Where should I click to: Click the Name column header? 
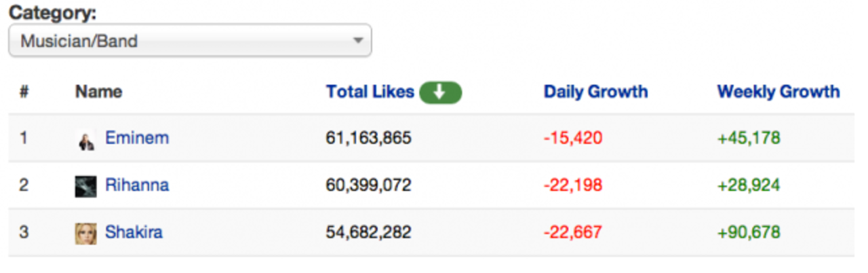pyautogui.click(x=98, y=92)
